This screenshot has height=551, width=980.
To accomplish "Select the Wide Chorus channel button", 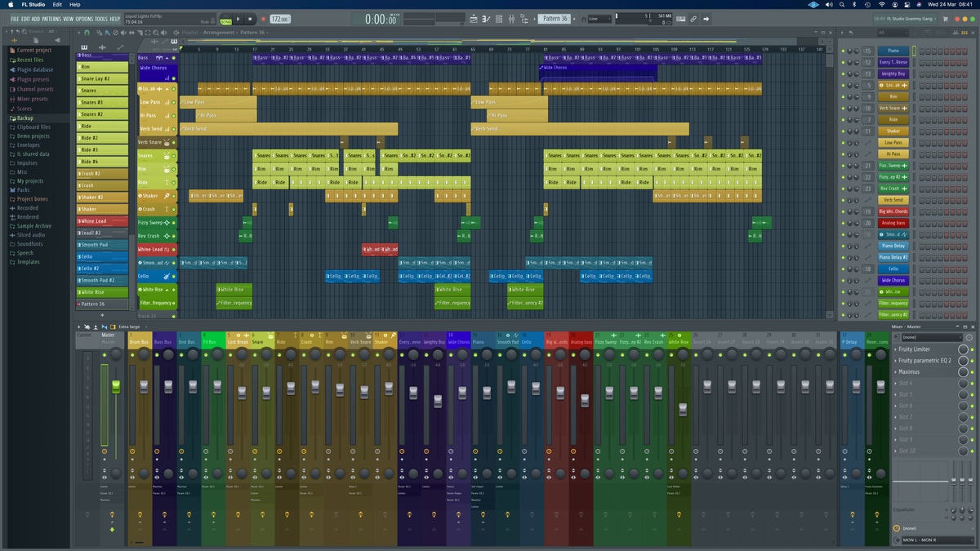I will pos(893,280).
